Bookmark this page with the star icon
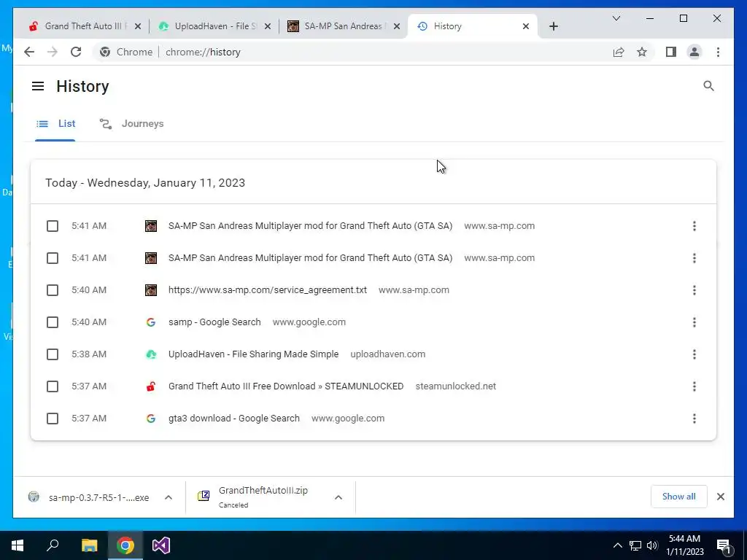 click(x=642, y=52)
